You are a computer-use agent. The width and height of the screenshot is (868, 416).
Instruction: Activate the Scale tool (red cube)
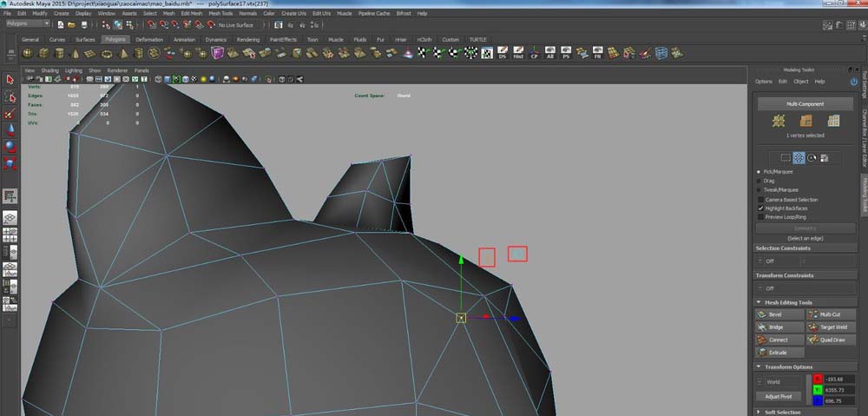point(10,163)
